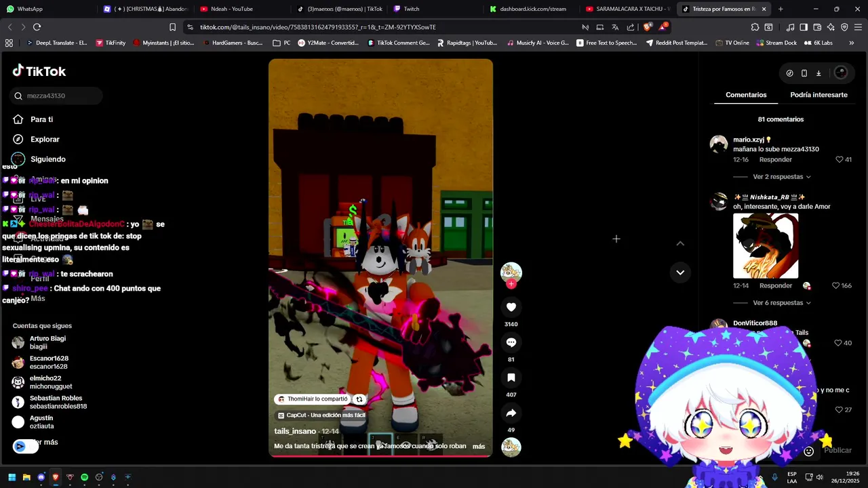Like the video with the heart icon
Image resolution: width=868 pixels, height=488 pixels.
click(511, 307)
